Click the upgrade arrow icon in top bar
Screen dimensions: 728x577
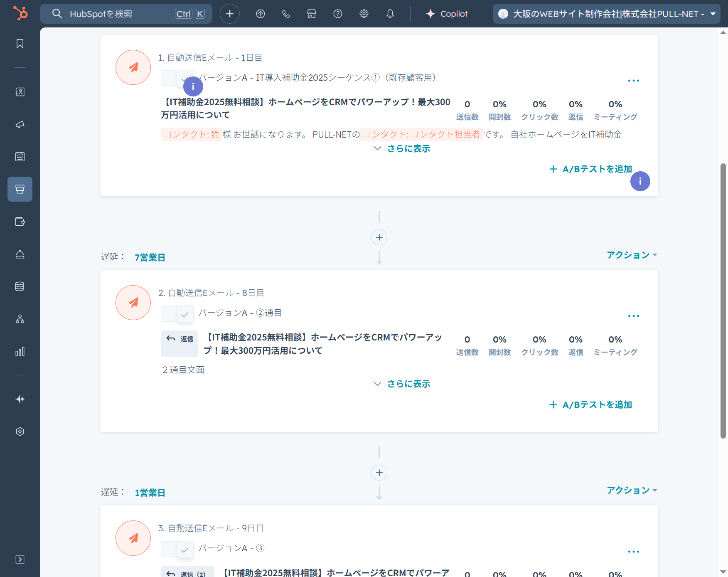tap(261, 14)
